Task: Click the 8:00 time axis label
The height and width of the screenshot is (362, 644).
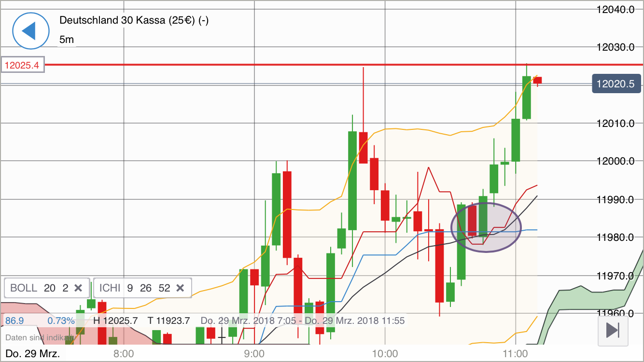Action: [124, 354]
